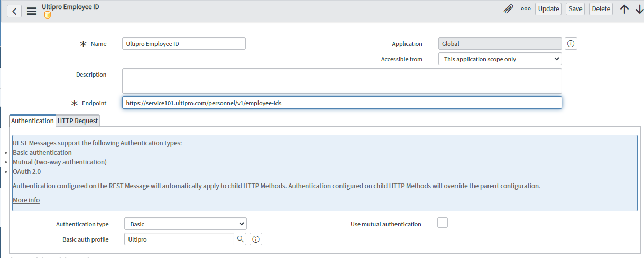The width and height of the screenshot is (644, 258).
Task: Click the Basic auth profile Ultipro field
Action: click(179, 239)
